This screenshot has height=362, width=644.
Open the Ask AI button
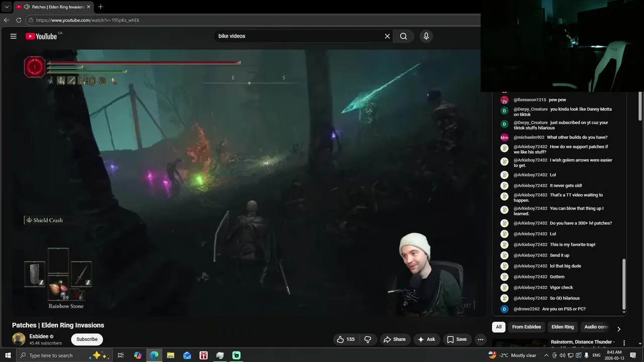click(x=426, y=339)
